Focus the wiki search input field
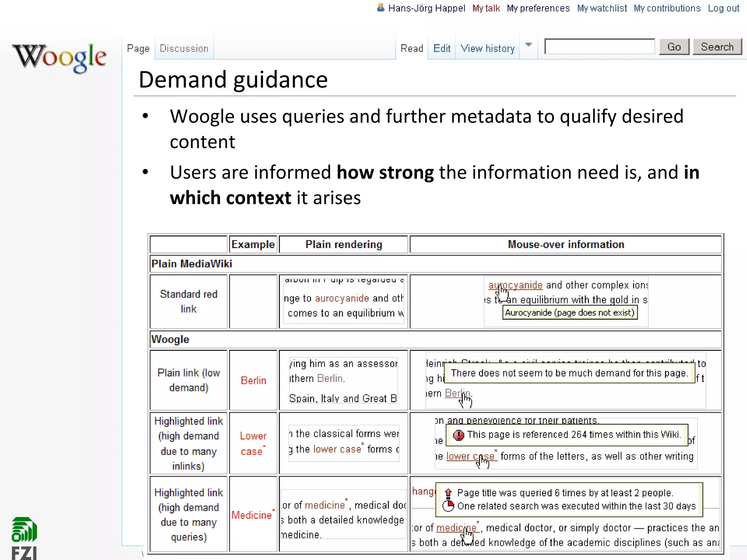This screenshot has width=747, height=560. (600, 47)
